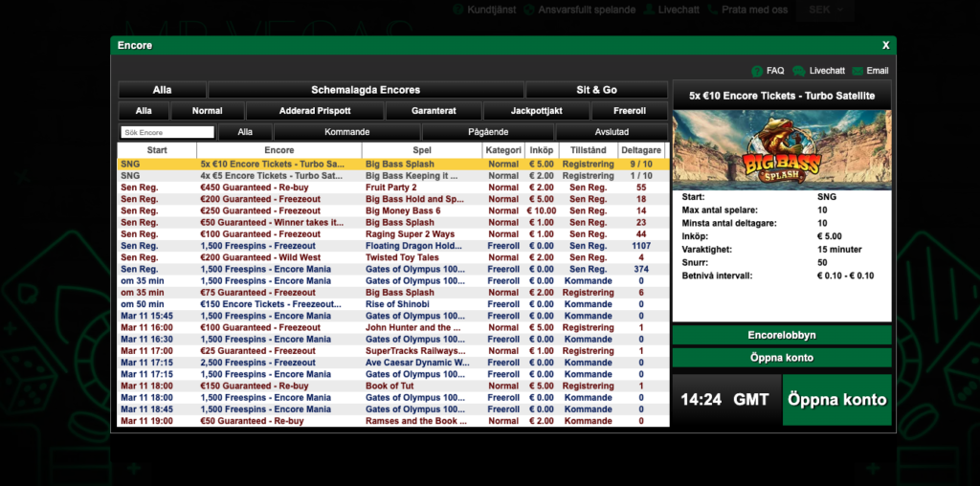Show Pågående encores
980x486 pixels.
pos(488,132)
